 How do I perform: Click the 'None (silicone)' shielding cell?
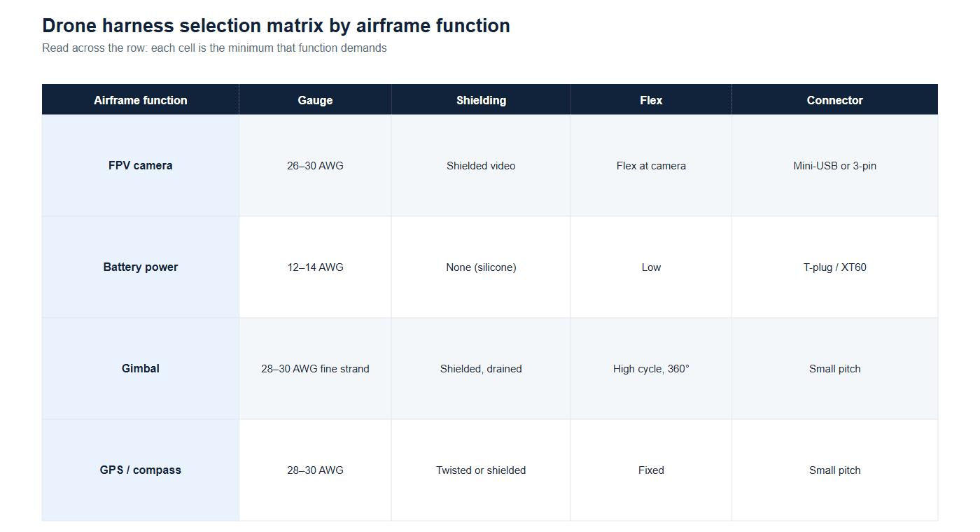(481, 267)
